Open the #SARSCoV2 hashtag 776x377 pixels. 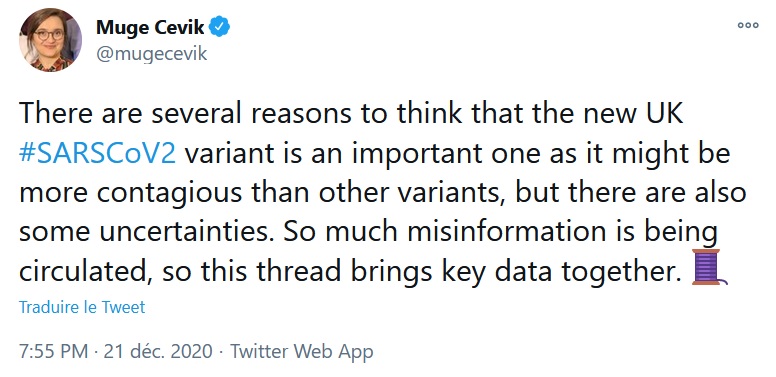click(x=97, y=154)
